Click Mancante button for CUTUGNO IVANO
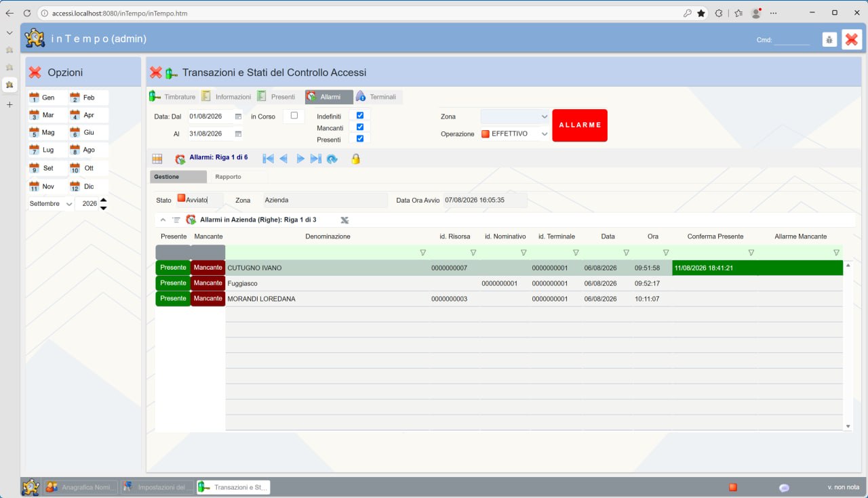 tap(208, 268)
